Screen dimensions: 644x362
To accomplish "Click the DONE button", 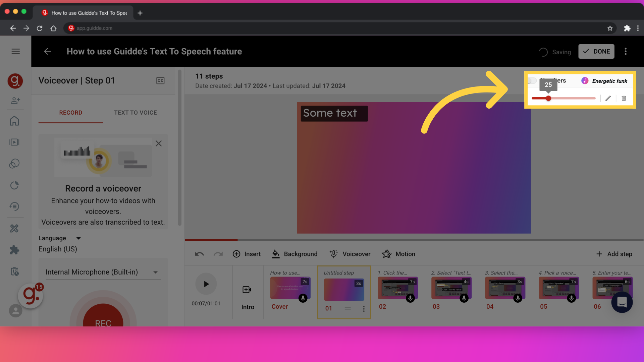I will click(596, 51).
